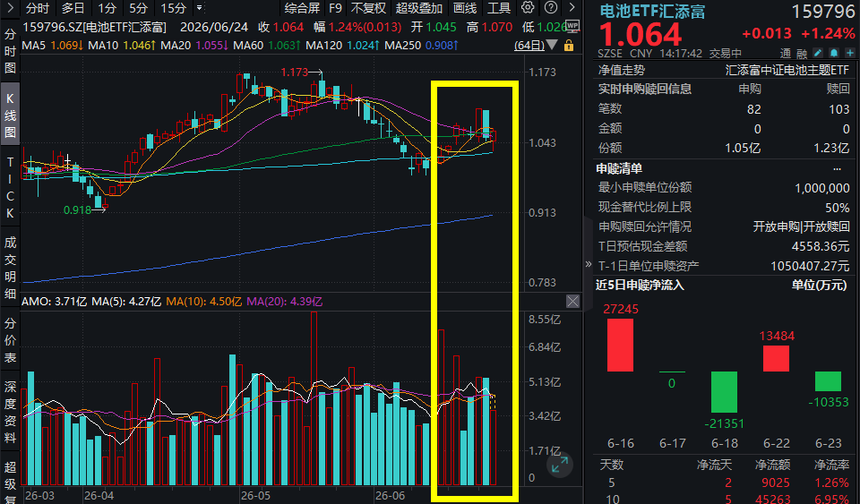Image resolution: width=860 pixels, height=504 pixels.
Task: Click the 融 margin tag icon
Action: coord(801,53)
